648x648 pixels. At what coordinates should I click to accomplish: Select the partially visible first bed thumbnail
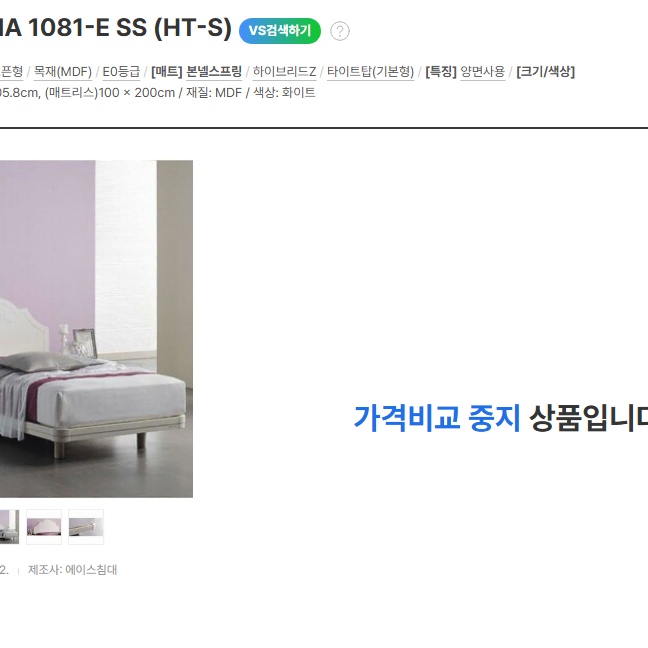tap(10, 527)
